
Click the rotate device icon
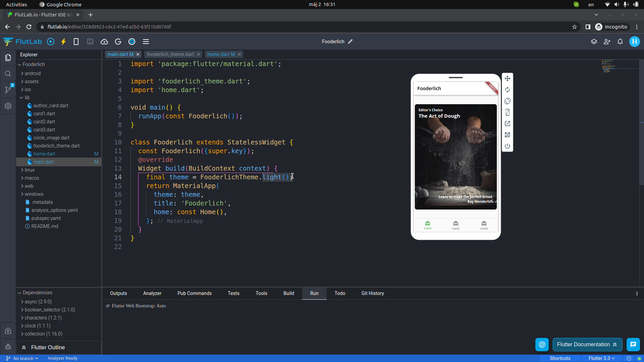(507, 101)
